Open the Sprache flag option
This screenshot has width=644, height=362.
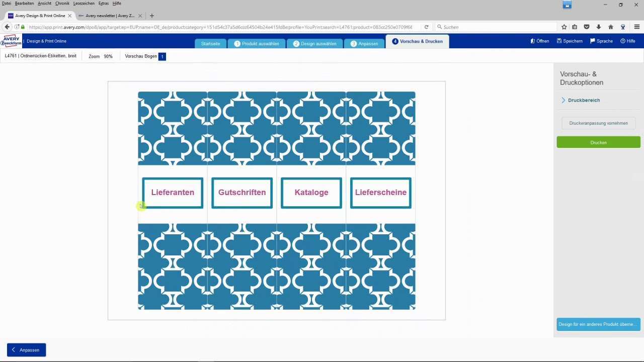point(593,41)
